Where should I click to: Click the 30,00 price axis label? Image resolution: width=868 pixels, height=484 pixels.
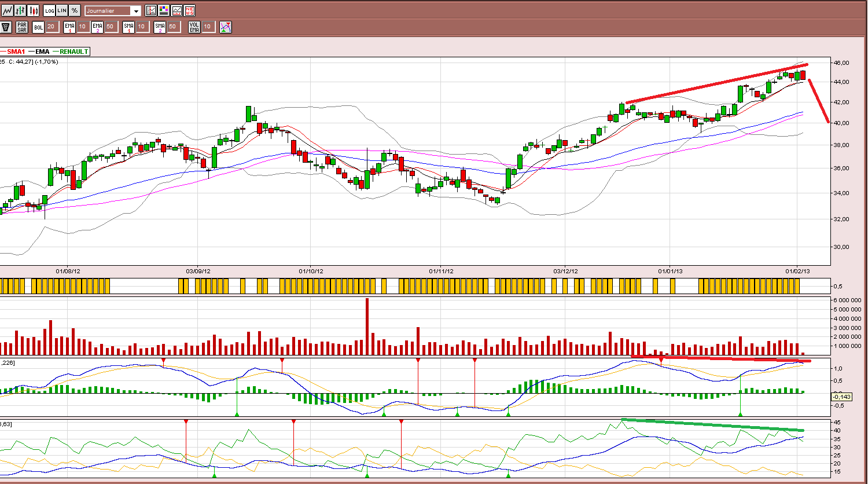tap(841, 247)
